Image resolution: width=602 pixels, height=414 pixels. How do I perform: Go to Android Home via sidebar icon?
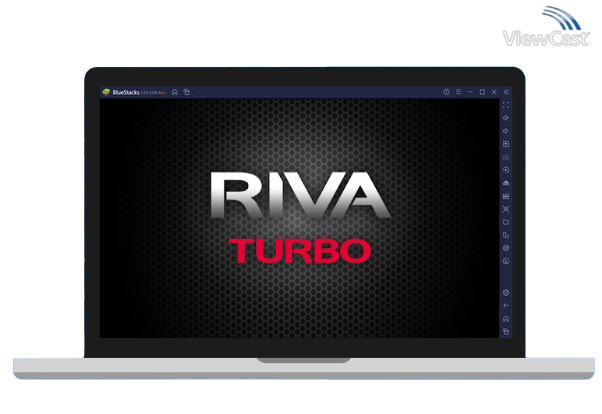pos(506,319)
